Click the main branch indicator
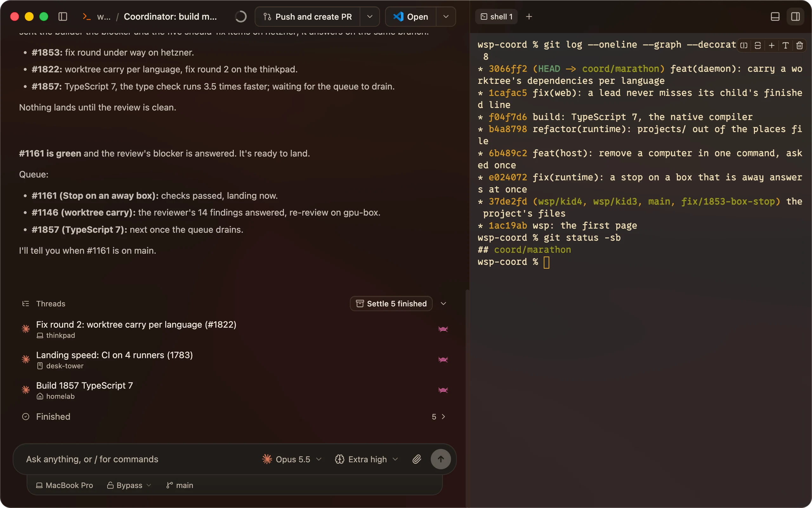 coord(180,485)
